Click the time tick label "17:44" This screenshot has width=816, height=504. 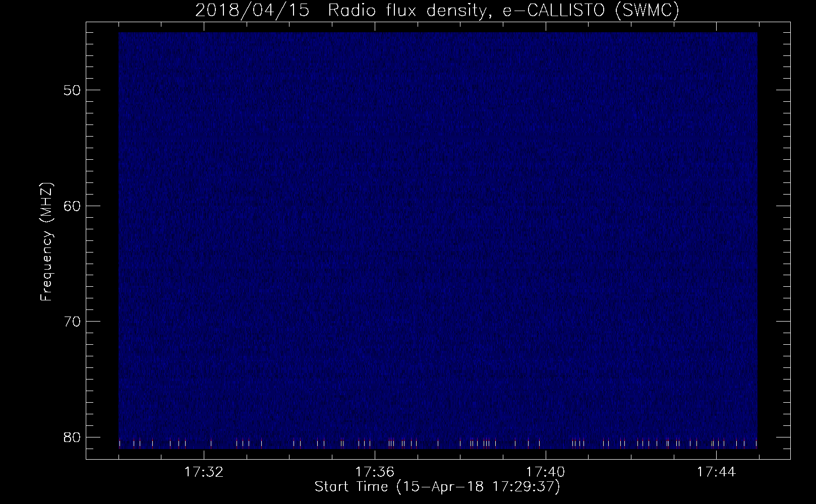(x=716, y=472)
